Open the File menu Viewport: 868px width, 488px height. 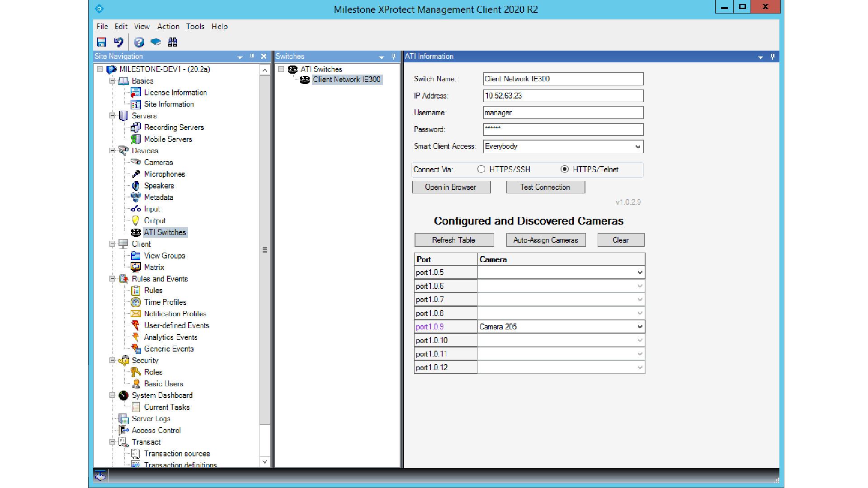point(102,27)
